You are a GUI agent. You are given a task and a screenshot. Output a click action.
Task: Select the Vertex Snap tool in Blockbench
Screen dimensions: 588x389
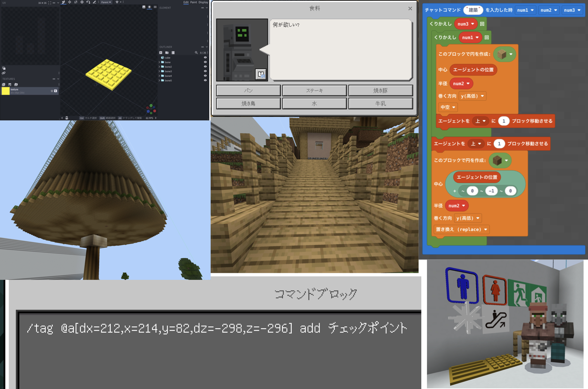88,2
